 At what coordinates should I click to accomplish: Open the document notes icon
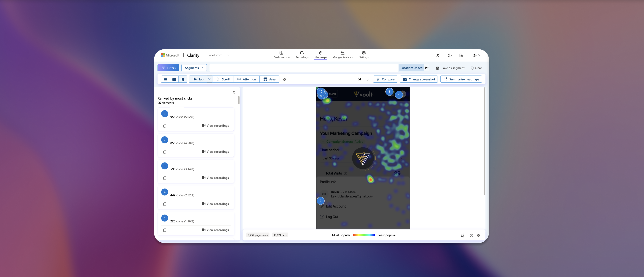click(x=461, y=56)
